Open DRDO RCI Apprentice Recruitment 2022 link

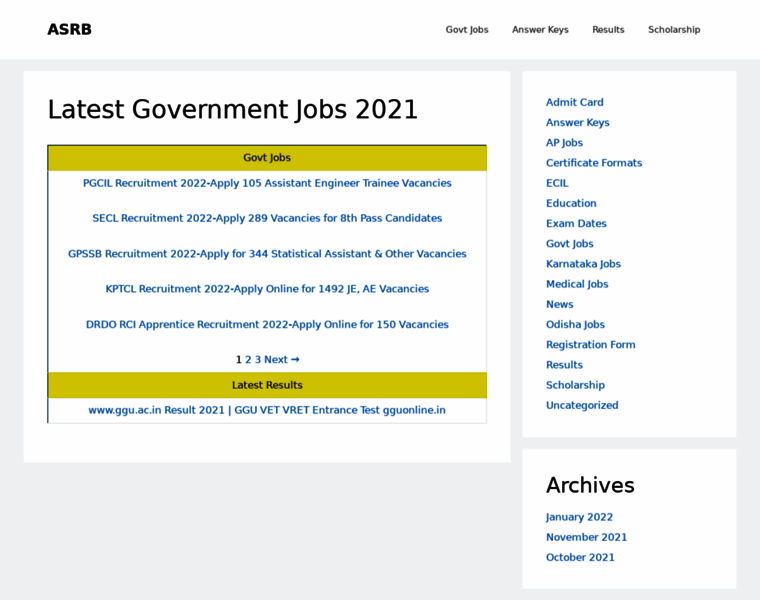coord(267,324)
